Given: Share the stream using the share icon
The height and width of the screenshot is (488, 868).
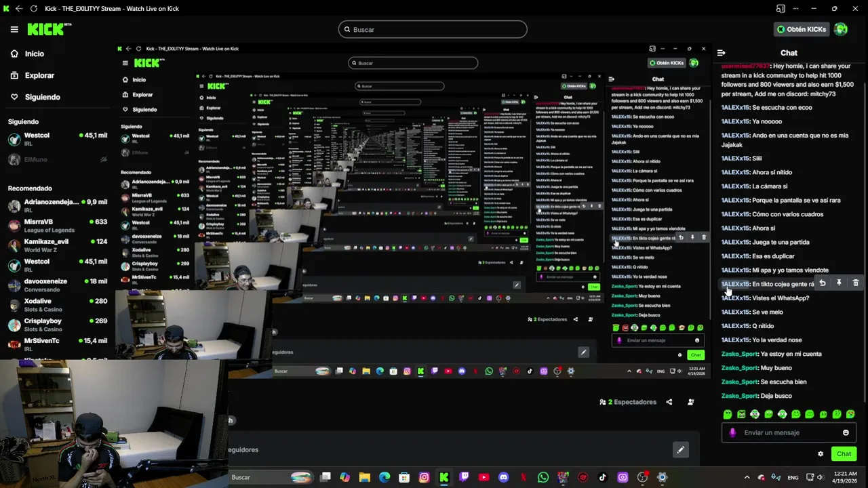Looking at the screenshot, I should (669, 402).
